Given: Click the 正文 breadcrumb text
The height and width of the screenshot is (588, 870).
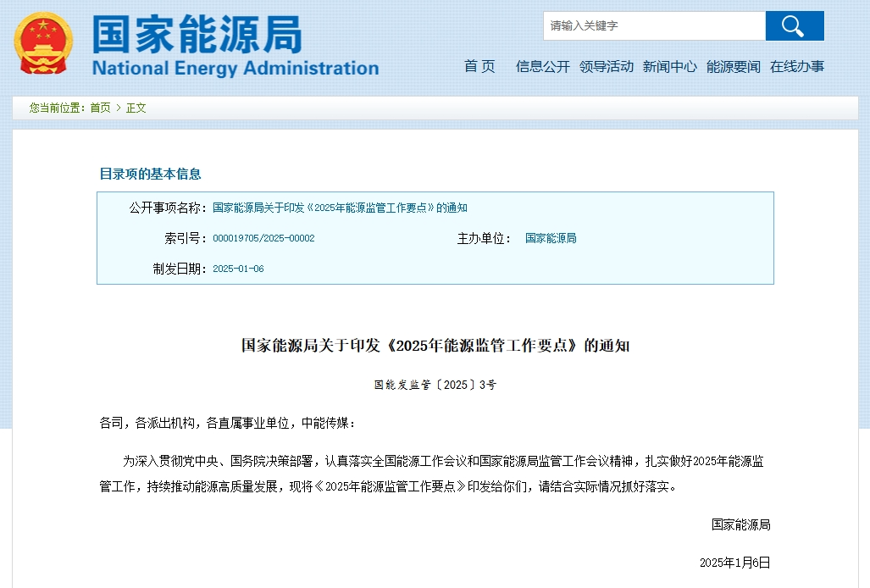Looking at the screenshot, I should click(136, 108).
